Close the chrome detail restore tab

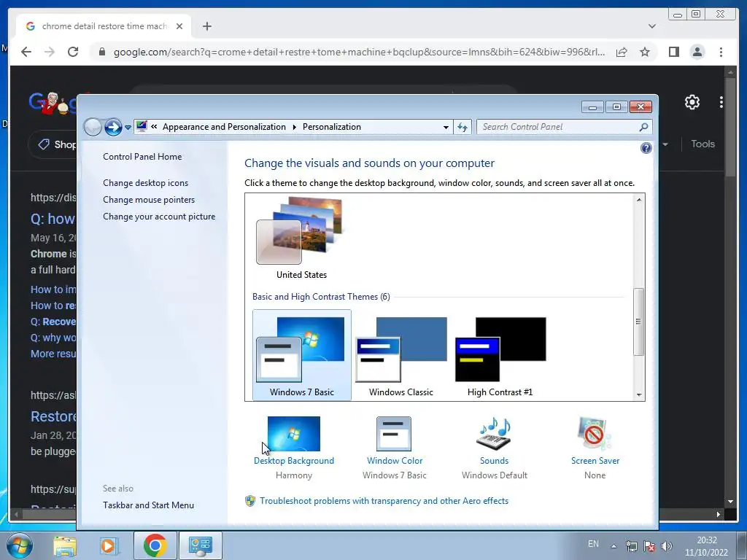pos(179,26)
